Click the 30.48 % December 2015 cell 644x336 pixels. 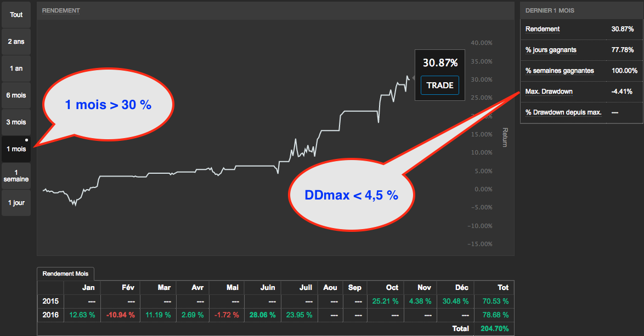pos(455,301)
